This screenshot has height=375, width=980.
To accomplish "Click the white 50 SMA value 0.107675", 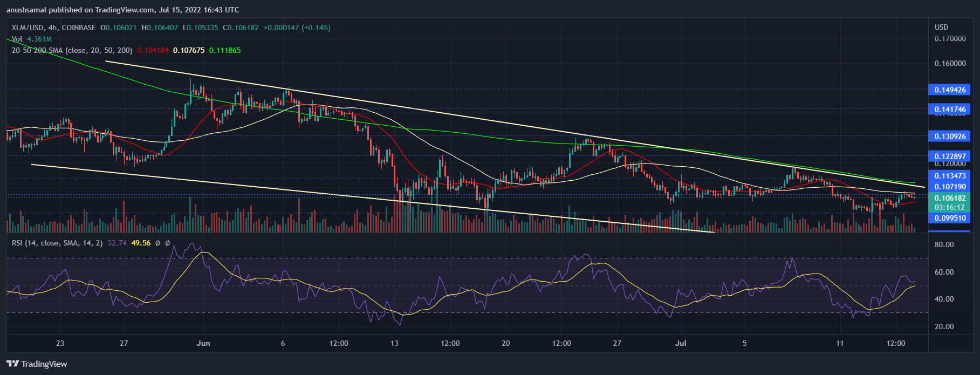I will (189, 50).
